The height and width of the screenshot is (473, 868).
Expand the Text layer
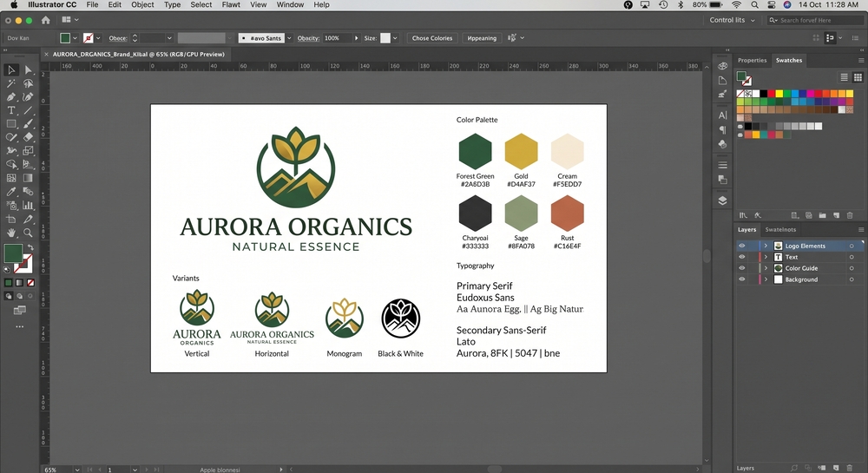coord(766,257)
